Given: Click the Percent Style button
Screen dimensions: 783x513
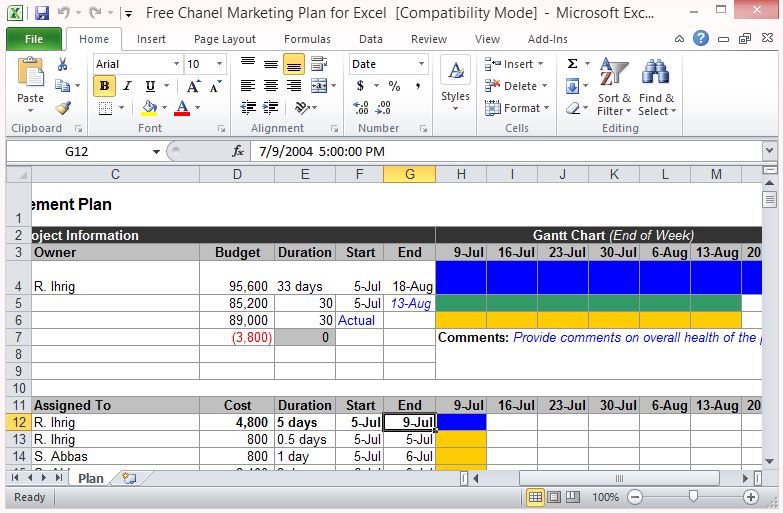Looking at the screenshot, I should 394,86.
